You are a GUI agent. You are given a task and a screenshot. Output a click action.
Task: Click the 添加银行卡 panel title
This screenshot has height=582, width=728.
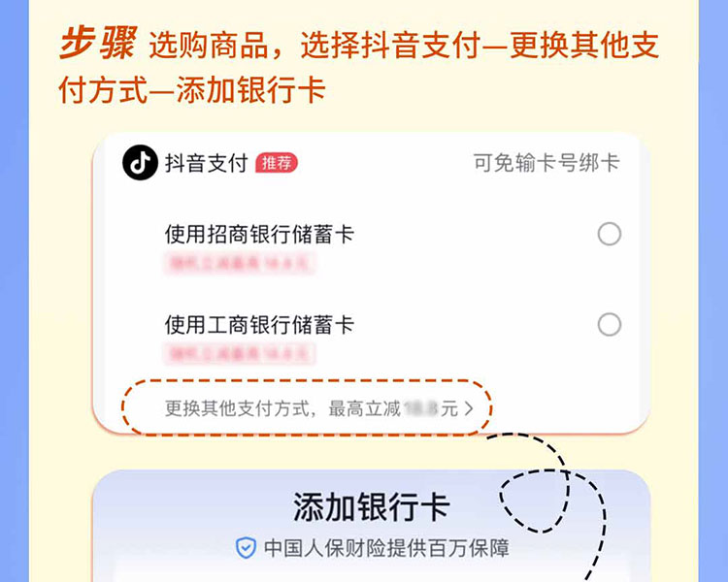tap(372, 507)
